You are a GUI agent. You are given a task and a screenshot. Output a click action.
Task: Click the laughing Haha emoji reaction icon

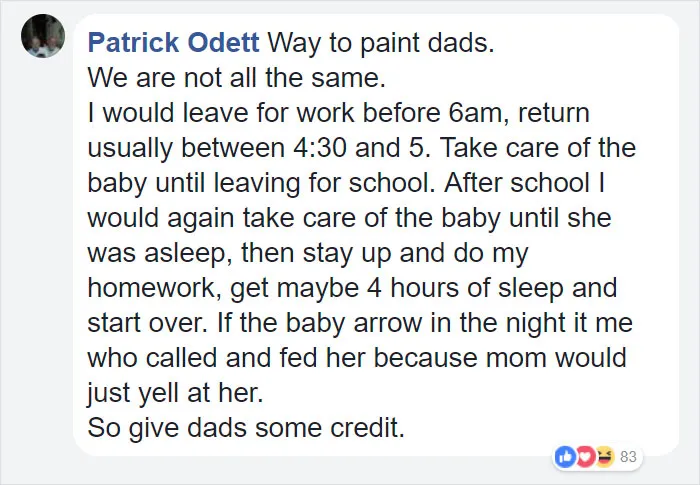pyautogui.click(x=604, y=457)
